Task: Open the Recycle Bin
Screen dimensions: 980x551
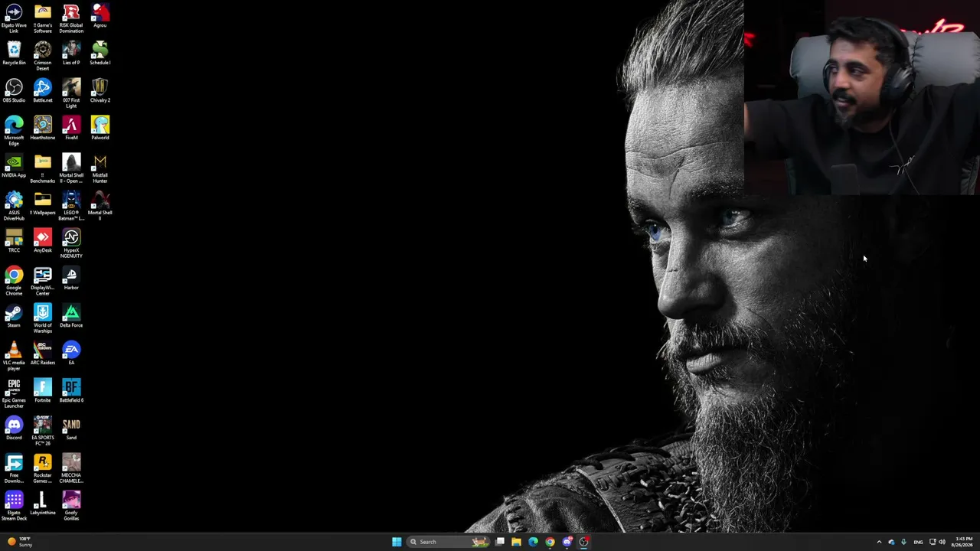Action: click(x=14, y=54)
